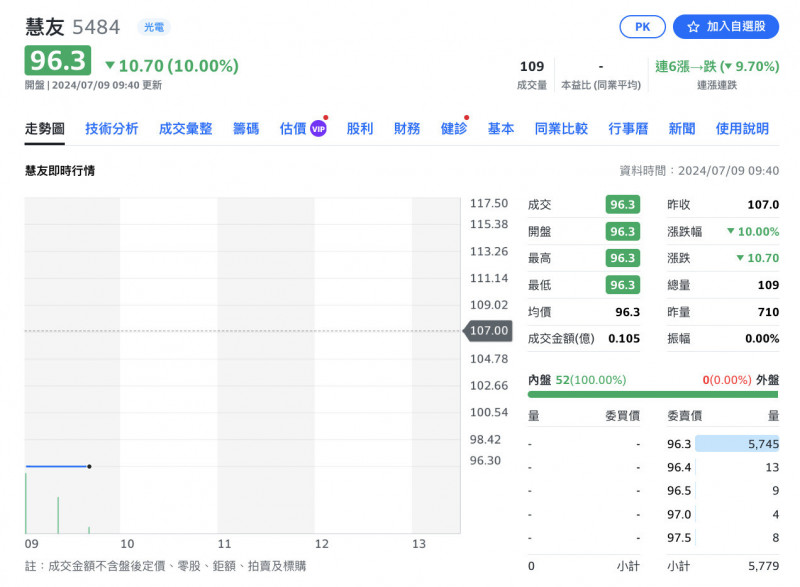This screenshot has height=587, width=800.
Task: Click the 96.5 ask price
Action: tap(679, 491)
